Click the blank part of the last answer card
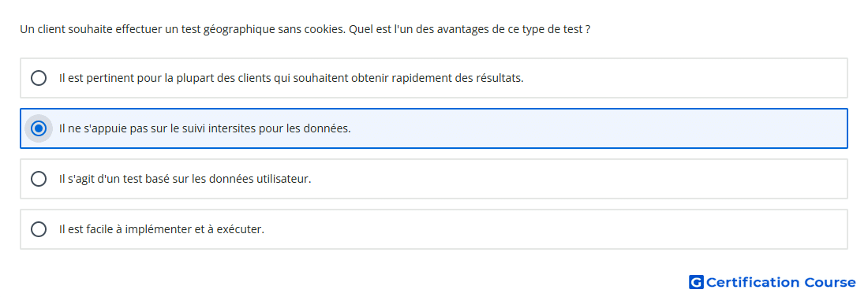 click(554, 229)
